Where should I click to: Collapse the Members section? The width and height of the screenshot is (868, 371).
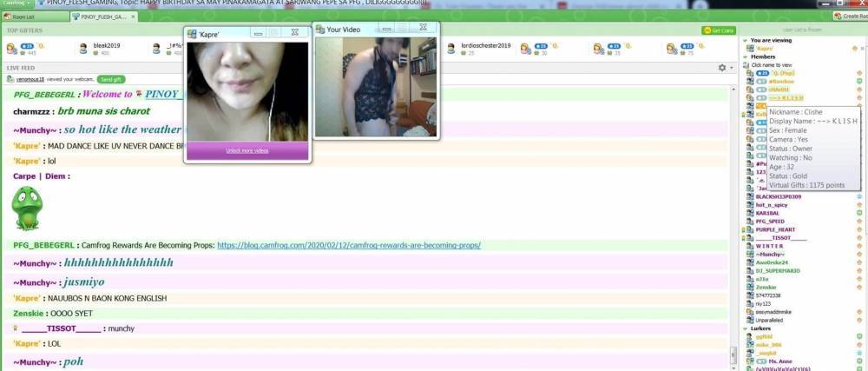745,57
